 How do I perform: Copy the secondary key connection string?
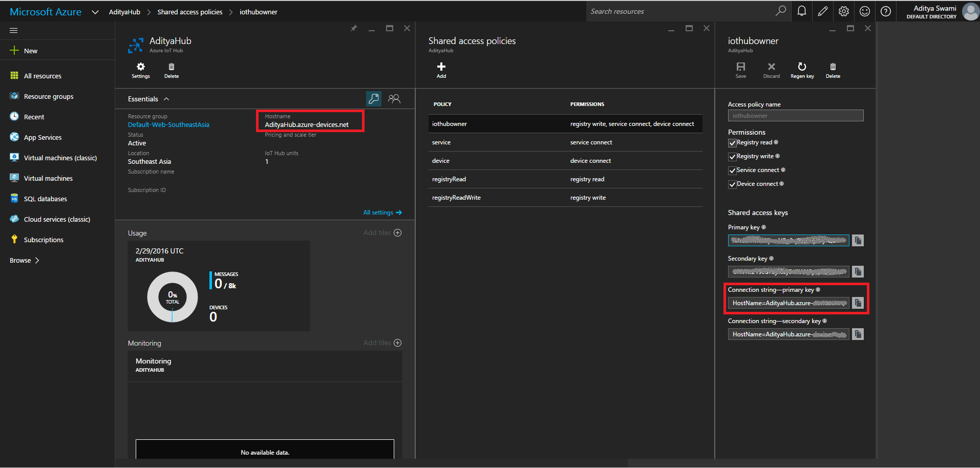tap(858, 334)
